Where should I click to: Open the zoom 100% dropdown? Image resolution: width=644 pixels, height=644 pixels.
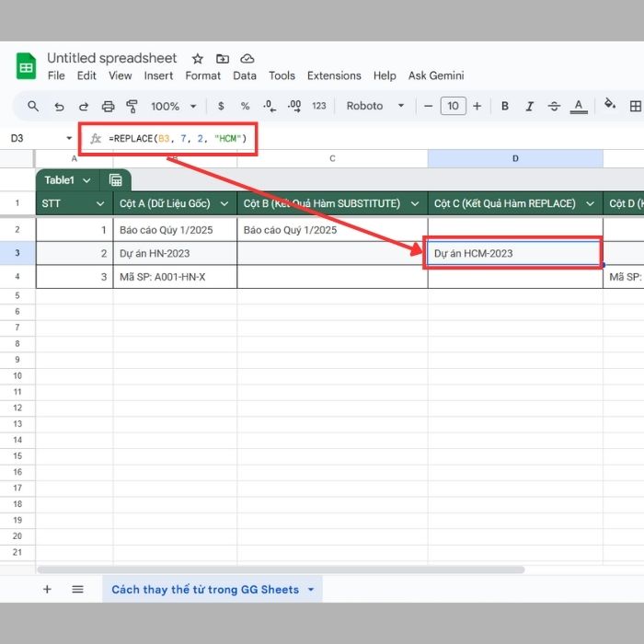[173, 107]
